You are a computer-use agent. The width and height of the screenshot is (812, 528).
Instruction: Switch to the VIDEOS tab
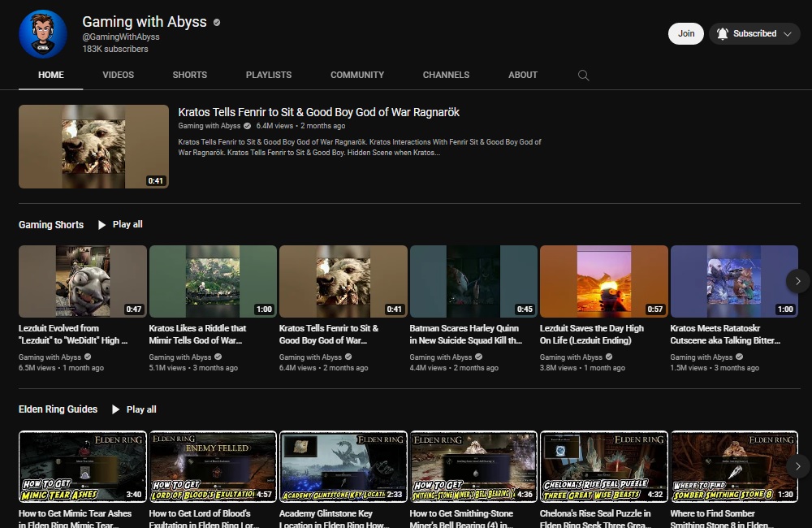pos(118,75)
